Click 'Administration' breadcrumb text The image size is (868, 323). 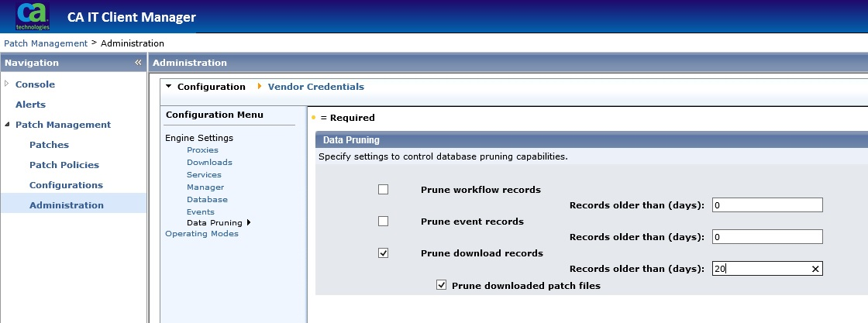[133, 43]
